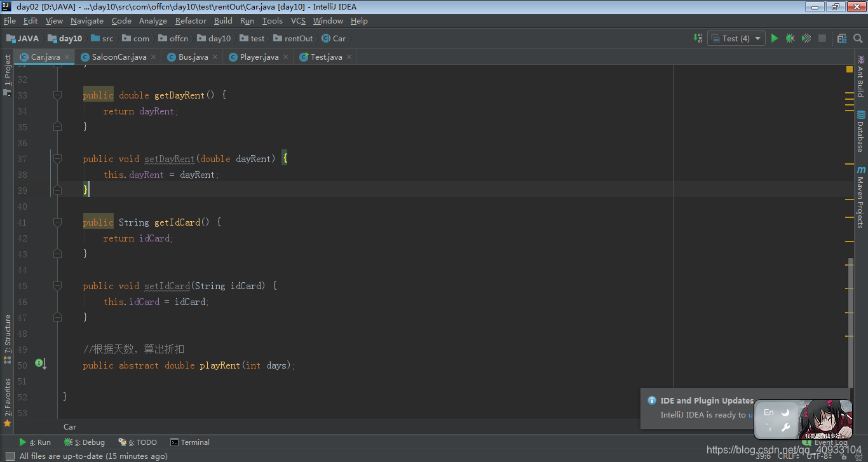Open CRLF line separator selector
The width and height of the screenshot is (868, 462).
click(x=789, y=456)
